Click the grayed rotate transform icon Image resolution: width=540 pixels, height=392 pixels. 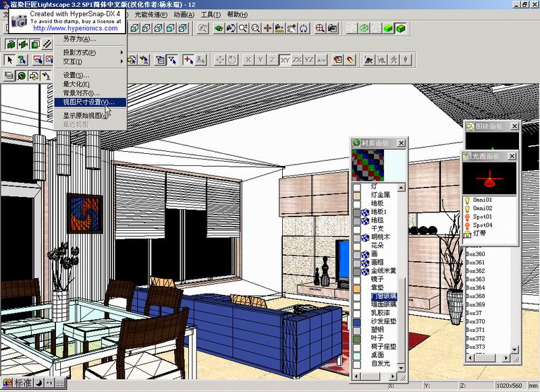(x=232, y=60)
